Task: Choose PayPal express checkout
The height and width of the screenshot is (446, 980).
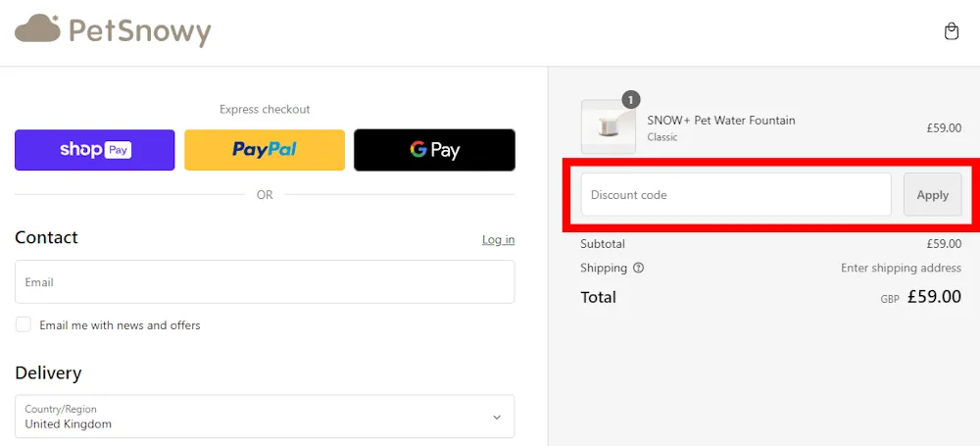Action: tap(265, 150)
